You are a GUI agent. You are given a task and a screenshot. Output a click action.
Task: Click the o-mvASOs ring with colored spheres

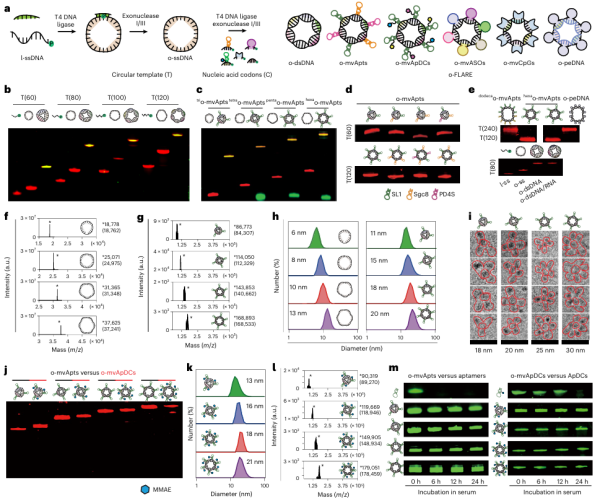click(x=466, y=31)
